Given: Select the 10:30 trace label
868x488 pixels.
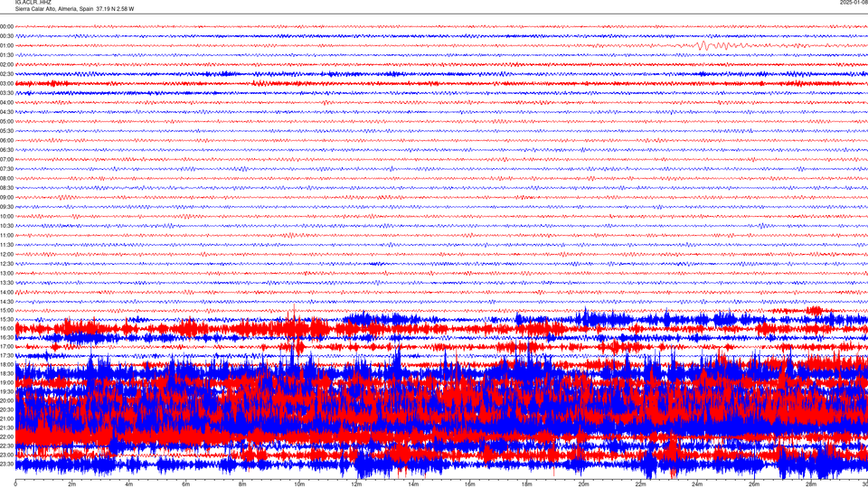Looking at the screenshot, I should click(x=6, y=226).
